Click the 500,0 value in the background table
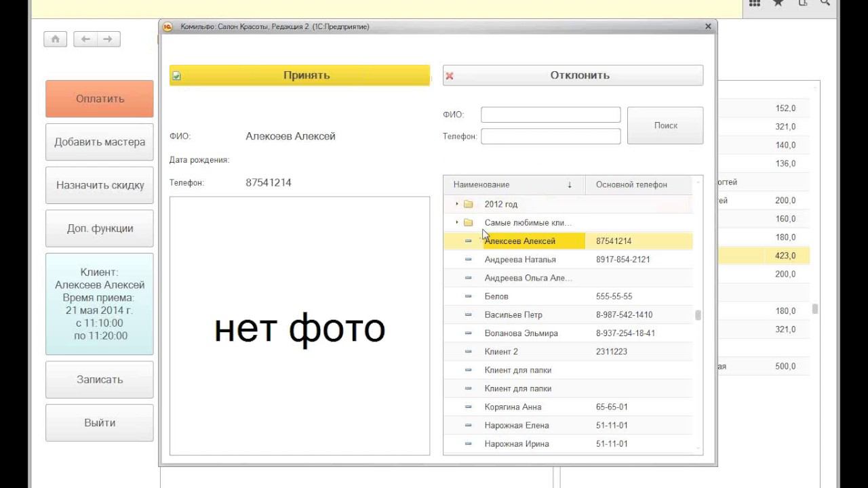868x488 pixels. click(x=785, y=366)
